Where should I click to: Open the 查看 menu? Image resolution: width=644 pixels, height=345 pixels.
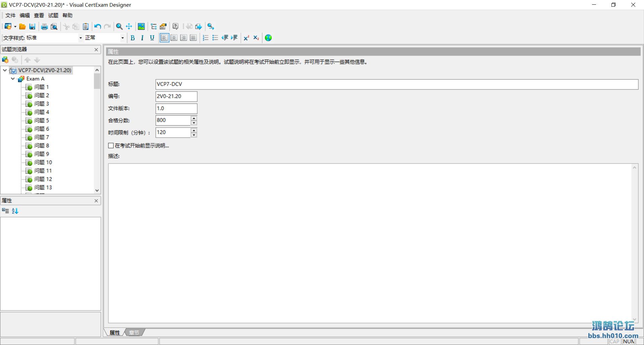pyautogui.click(x=39, y=15)
